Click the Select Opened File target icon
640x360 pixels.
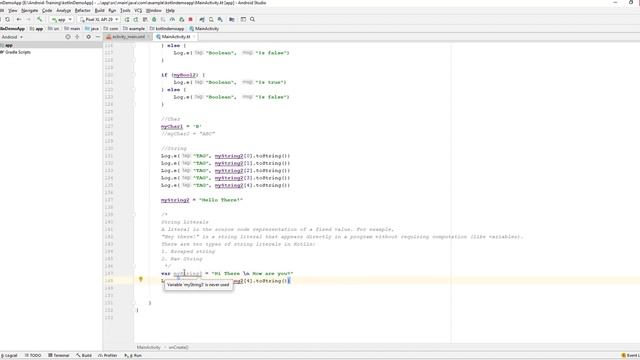[68, 37]
